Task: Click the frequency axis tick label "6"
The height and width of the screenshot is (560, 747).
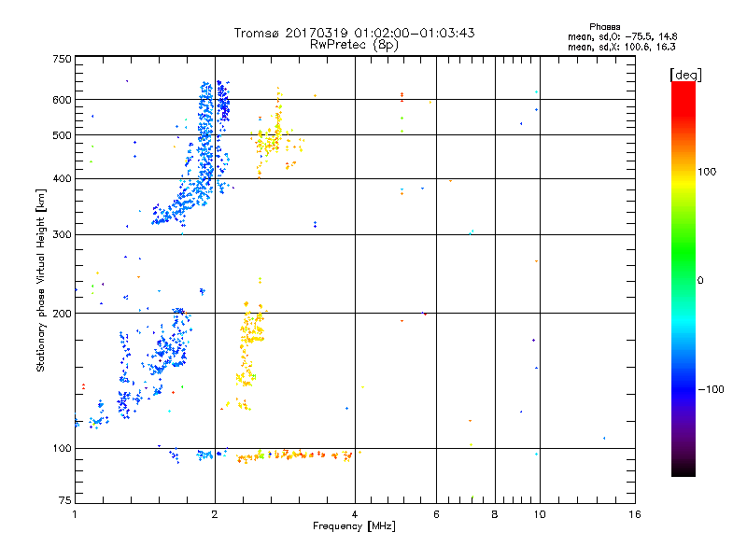Action: [436, 514]
